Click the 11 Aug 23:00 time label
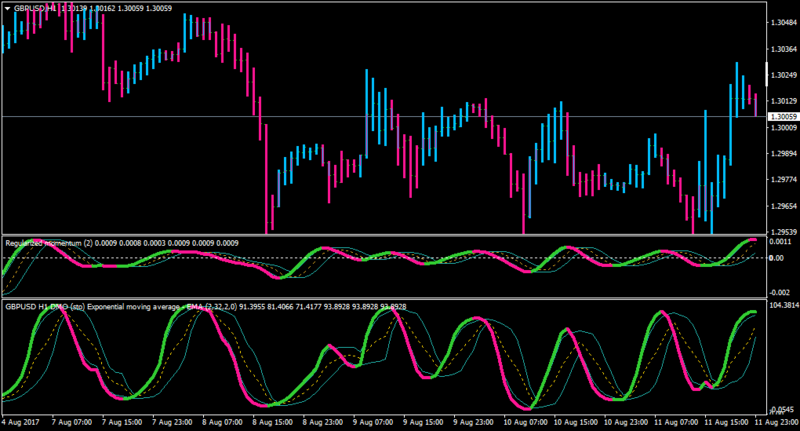800x431 pixels. coord(776,422)
